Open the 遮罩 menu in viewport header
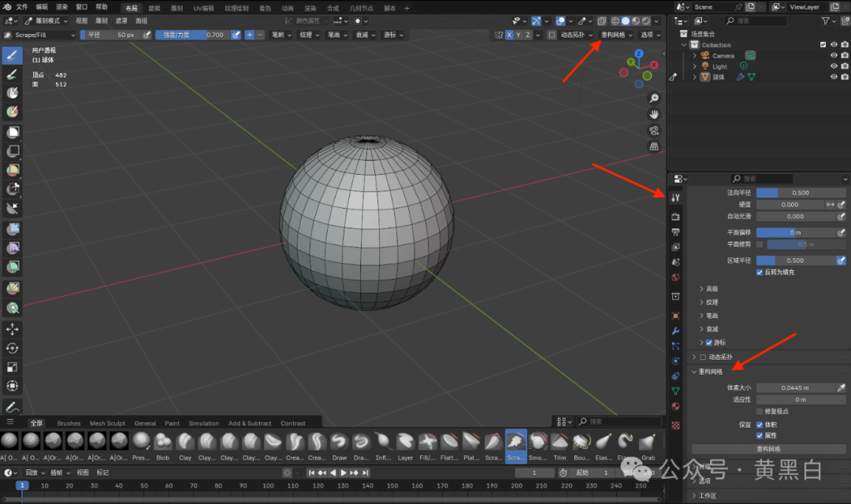This screenshot has height=504, width=851. coord(121,21)
